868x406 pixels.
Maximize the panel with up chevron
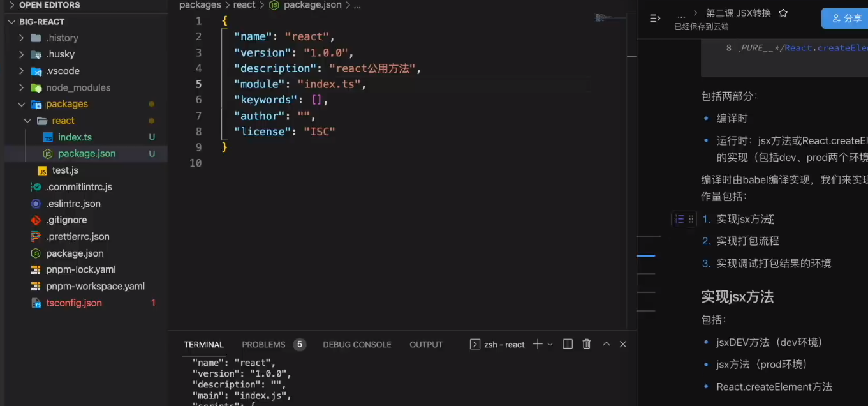[607, 344]
